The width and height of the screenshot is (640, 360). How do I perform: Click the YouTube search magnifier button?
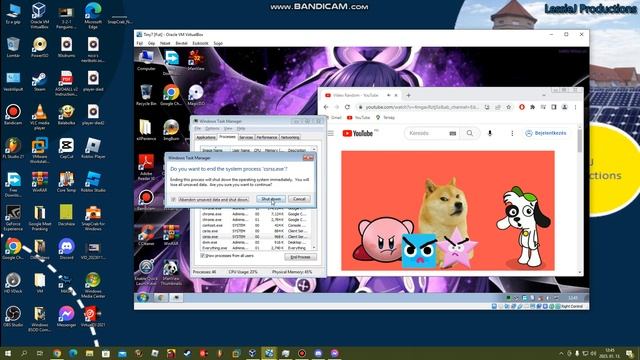(x=469, y=133)
